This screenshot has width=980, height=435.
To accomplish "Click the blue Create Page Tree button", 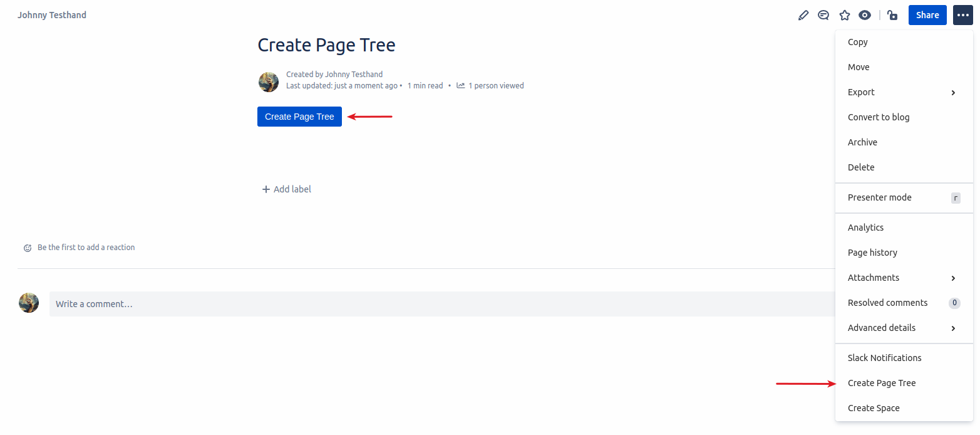I will pyautogui.click(x=299, y=117).
